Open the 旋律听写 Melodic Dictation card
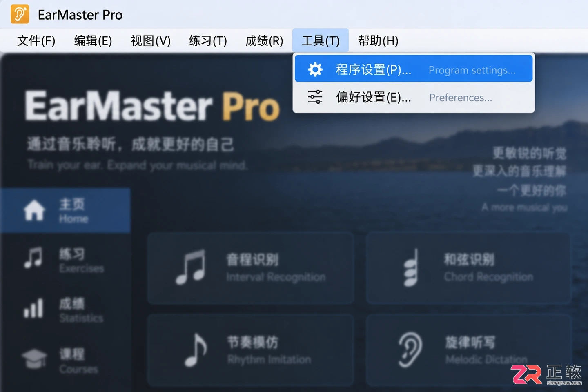The image size is (588, 392). pos(468,350)
